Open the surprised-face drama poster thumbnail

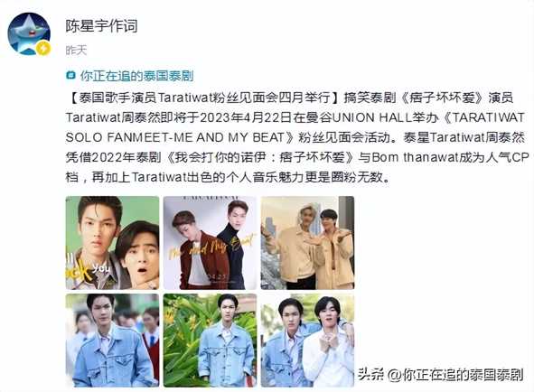[112, 243]
